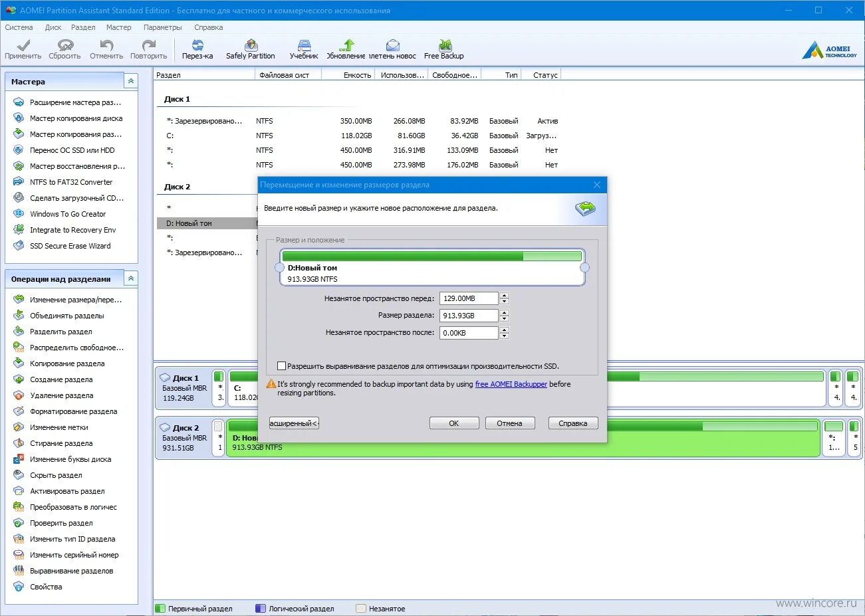Open the Диск menu
Image resolution: width=865 pixels, height=616 pixels.
click(x=53, y=27)
